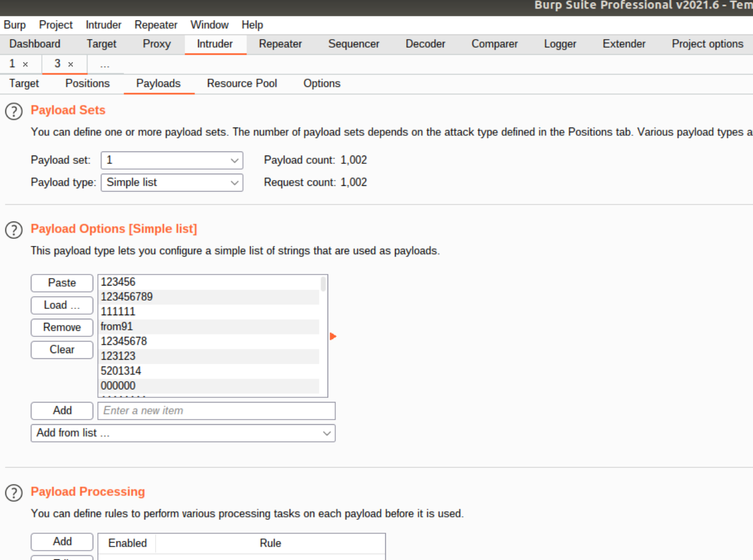753x560 pixels.
Task: Click the Rule column header
Action: click(x=270, y=544)
